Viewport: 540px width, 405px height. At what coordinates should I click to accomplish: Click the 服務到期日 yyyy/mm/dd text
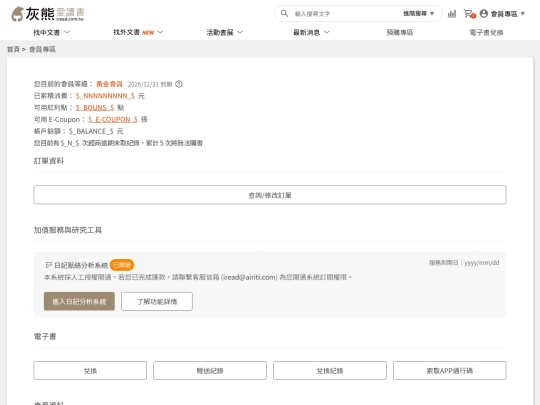[464, 263]
